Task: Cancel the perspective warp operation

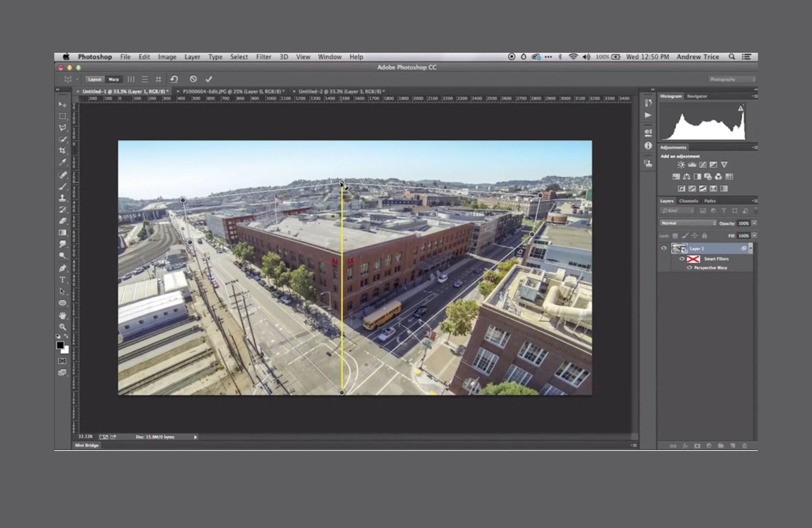Action: [193, 79]
